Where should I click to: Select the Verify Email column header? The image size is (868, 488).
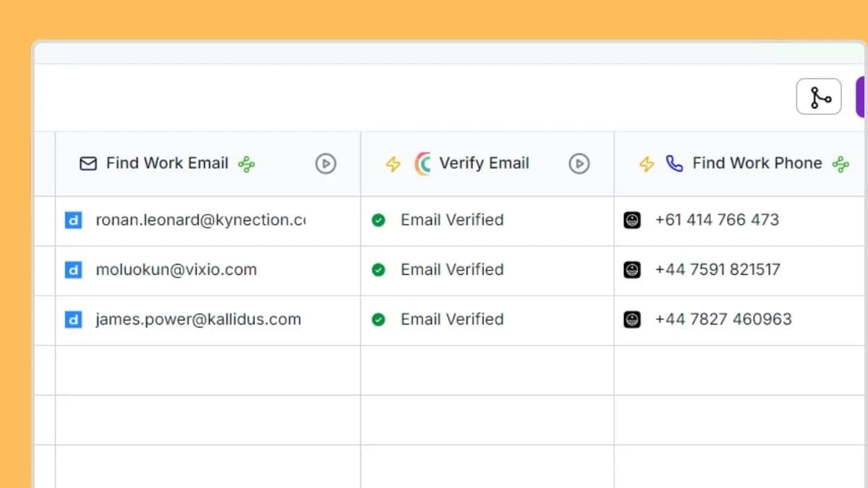click(x=484, y=163)
